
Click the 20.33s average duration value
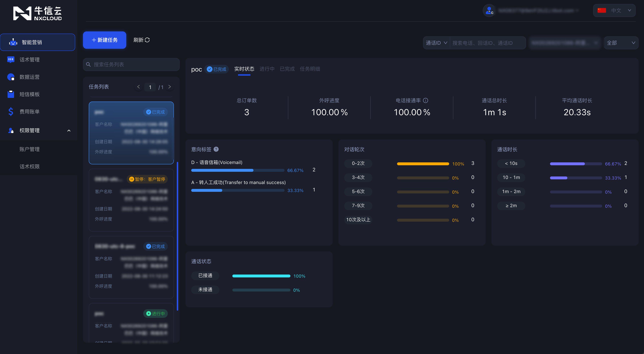pyautogui.click(x=577, y=112)
